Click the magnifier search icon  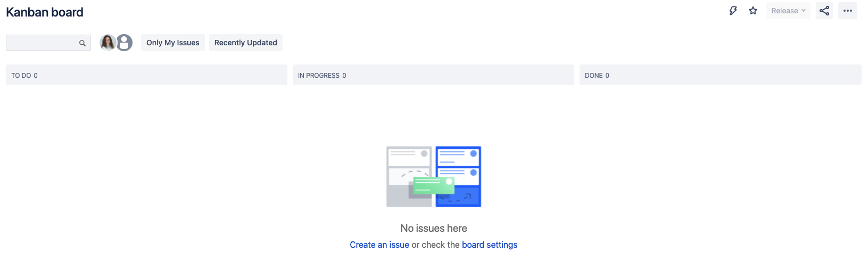click(82, 43)
